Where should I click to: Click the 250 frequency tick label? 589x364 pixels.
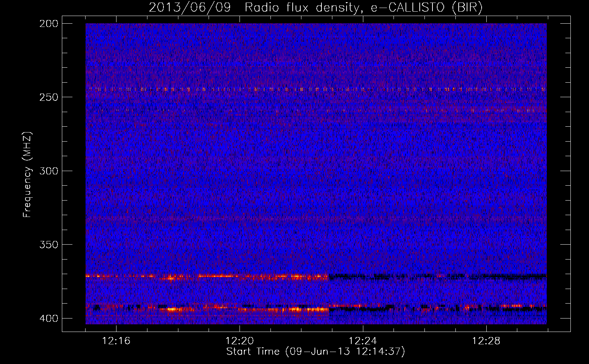coord(48,97)
